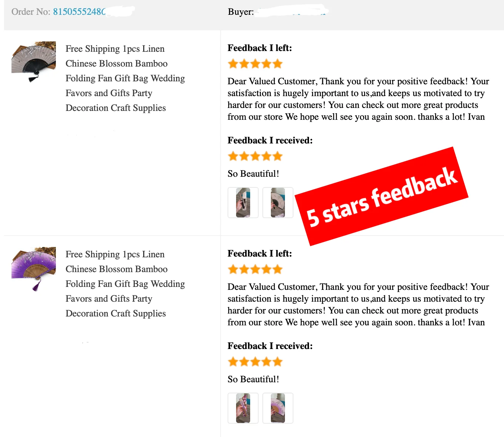Select first 'Dear Valued Customer' reply text
The height and width of the screenshot is (437, 504).
click(358, 99)
